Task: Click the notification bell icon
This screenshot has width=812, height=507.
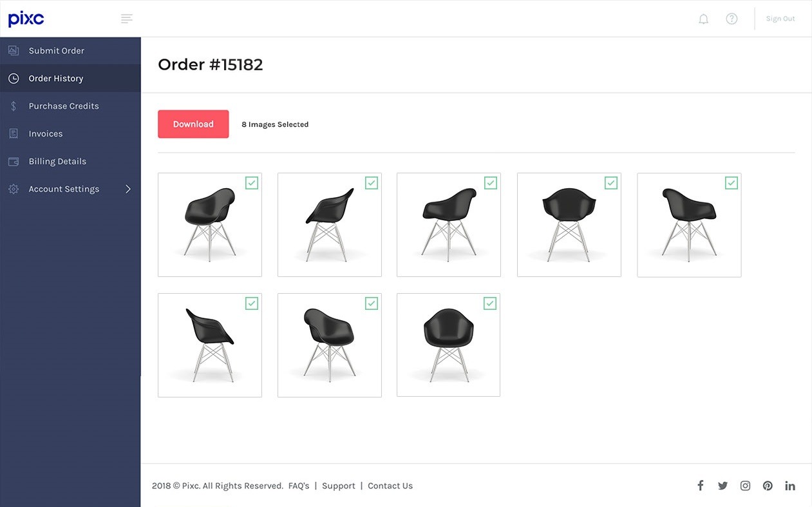Action: (703, 19)
